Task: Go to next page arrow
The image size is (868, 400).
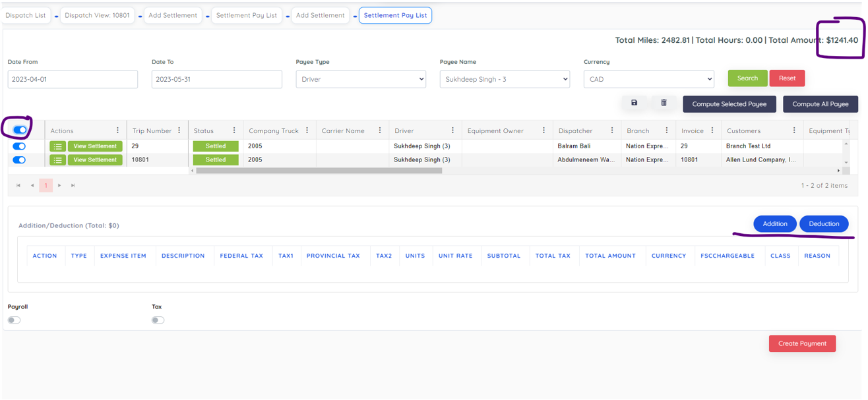Action: click(x=59, y=186)
